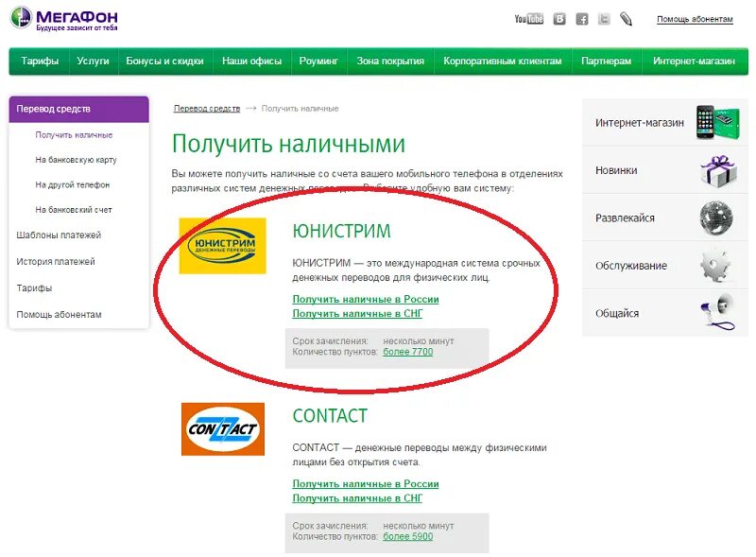
Task: Click the Помощь абонентам header link
Action: [695, 19]
